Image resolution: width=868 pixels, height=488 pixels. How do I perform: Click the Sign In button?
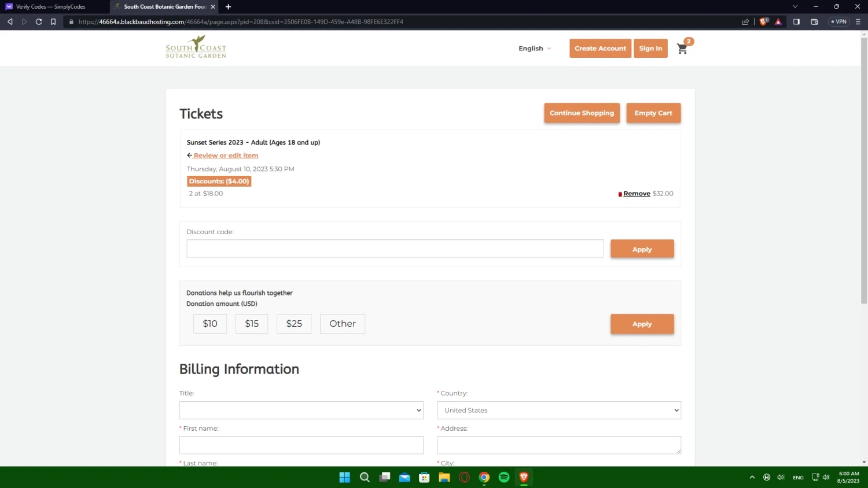[650, 49]
